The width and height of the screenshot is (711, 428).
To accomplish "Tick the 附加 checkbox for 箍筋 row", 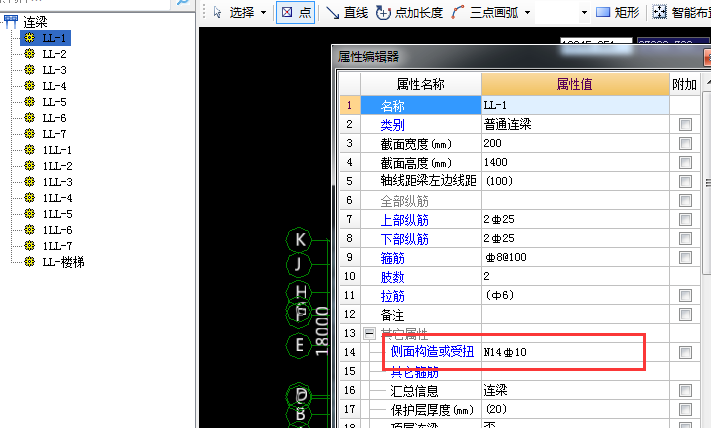I will pos(685,258).
